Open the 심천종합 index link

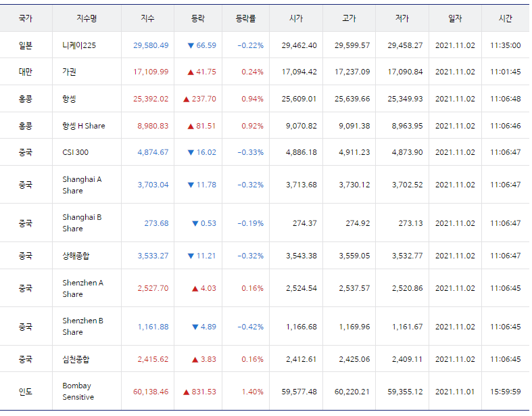[76, 359]
